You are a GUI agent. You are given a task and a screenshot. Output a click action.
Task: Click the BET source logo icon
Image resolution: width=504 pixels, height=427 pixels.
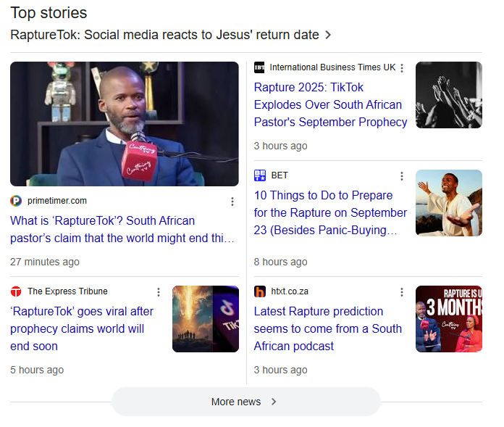(x=260, y=175)
